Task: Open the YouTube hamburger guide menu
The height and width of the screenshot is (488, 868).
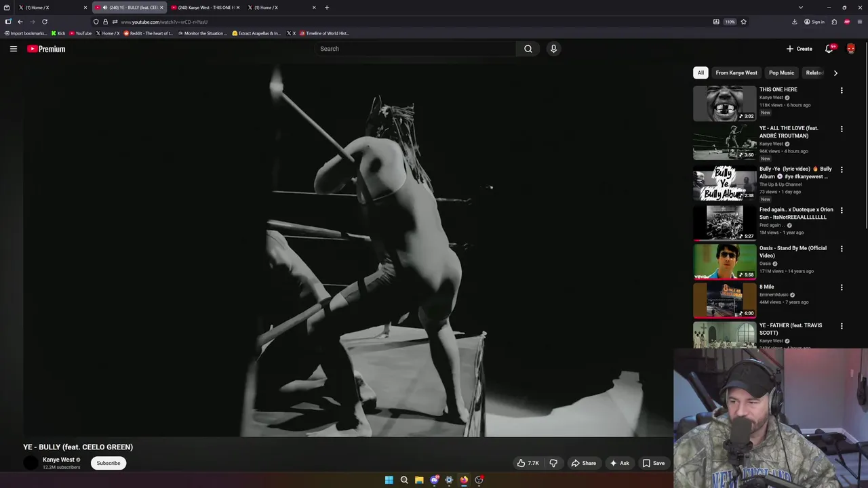Action: pos(13,49)
